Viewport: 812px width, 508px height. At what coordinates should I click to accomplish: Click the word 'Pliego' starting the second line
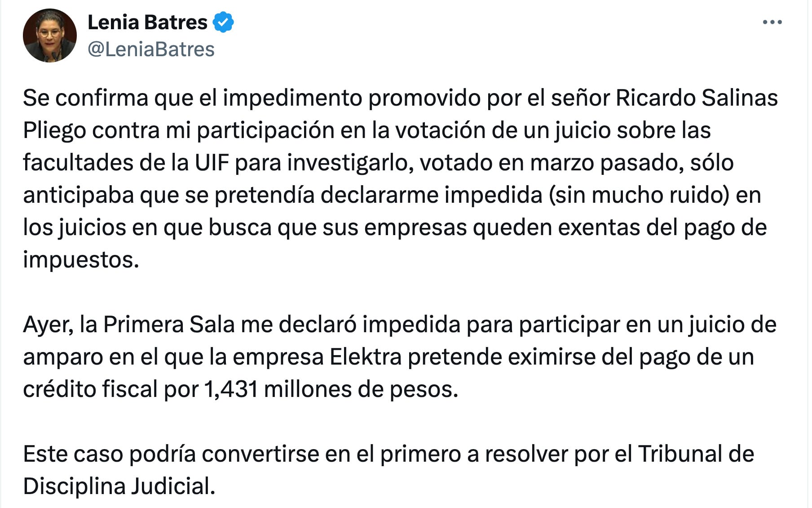coord(54,130)
